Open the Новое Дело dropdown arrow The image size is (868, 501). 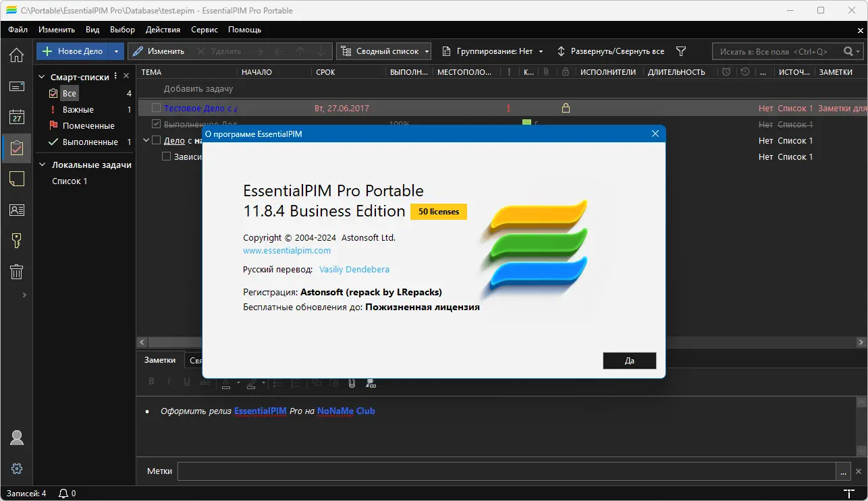[116, 51]
